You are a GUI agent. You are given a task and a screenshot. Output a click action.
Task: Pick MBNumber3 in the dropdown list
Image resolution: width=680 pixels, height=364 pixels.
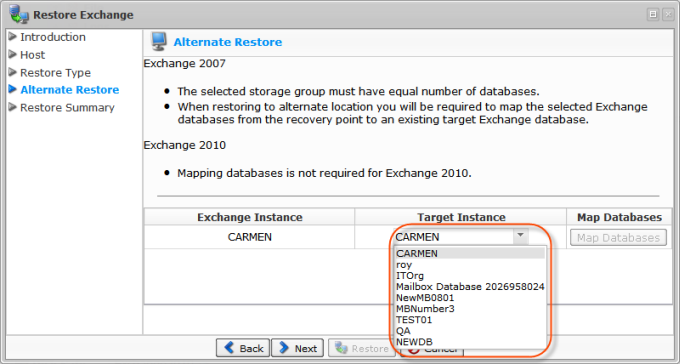point(470,309)
